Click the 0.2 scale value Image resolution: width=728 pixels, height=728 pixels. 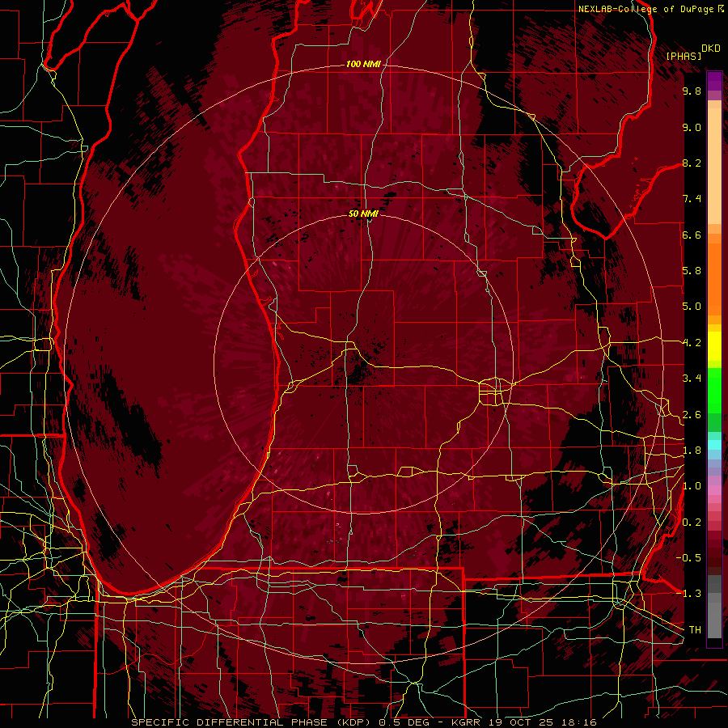point(692,523)
